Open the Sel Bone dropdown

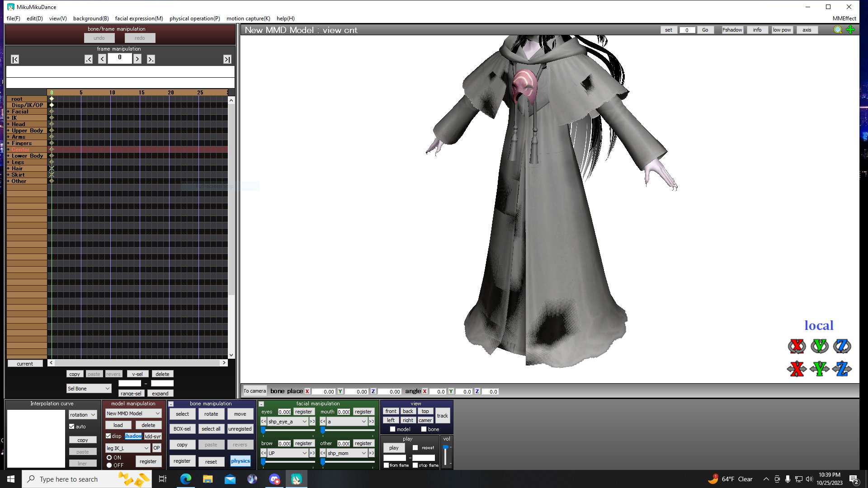coord(89,388)
